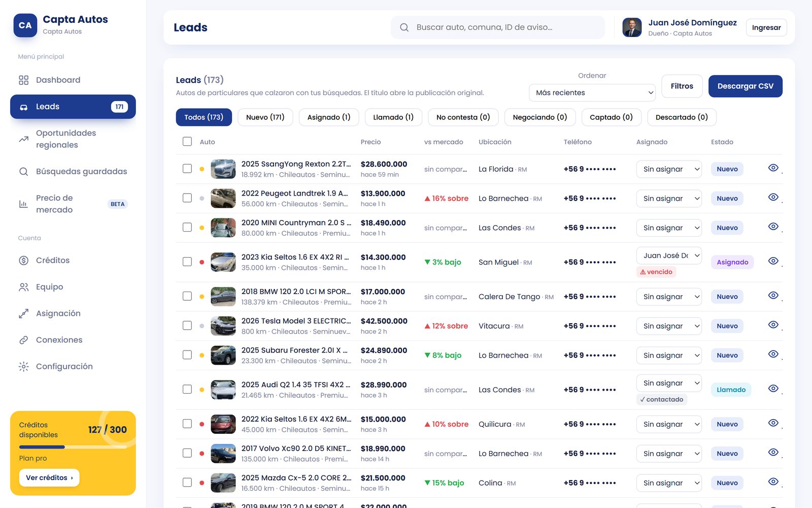The width and height of the screenshot is (812, 508).
Task: Click the Volvo Xc90 car thumbnail
Action: click(223, 454)
